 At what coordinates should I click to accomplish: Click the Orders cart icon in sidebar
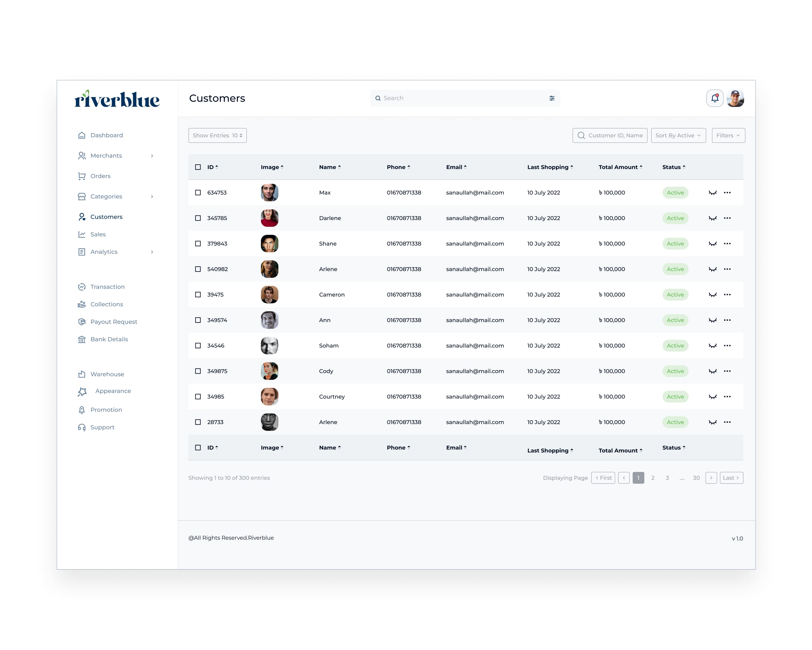(x=82, y=176)
